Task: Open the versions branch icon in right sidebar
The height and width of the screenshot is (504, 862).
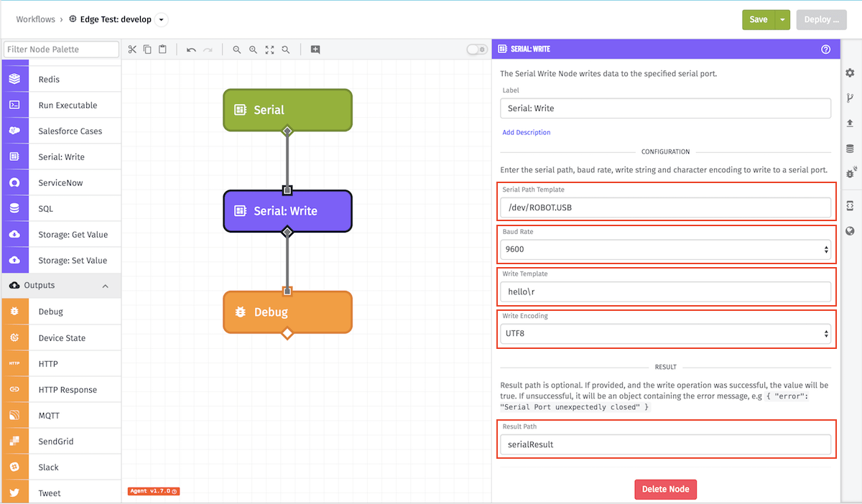Action: pos(850,98)
